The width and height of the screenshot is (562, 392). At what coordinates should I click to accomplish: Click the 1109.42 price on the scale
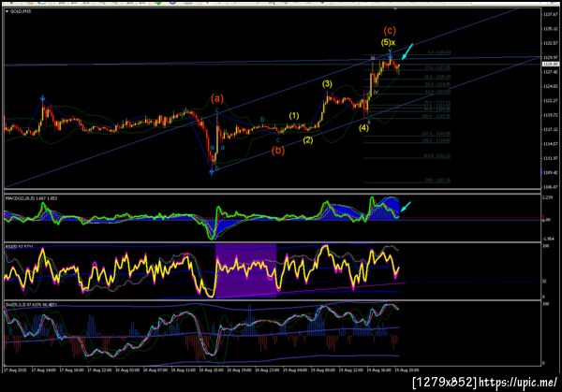550,172
